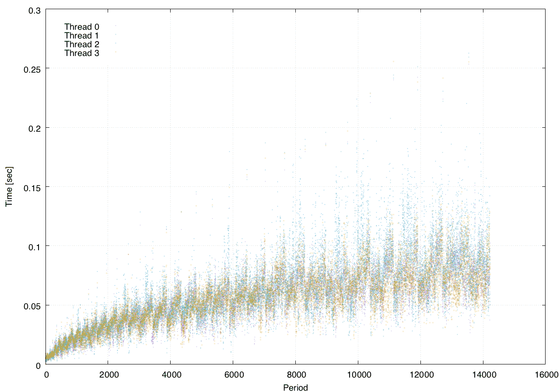Click the 0.1 y-axis tick label

click(x=35, y=246)
